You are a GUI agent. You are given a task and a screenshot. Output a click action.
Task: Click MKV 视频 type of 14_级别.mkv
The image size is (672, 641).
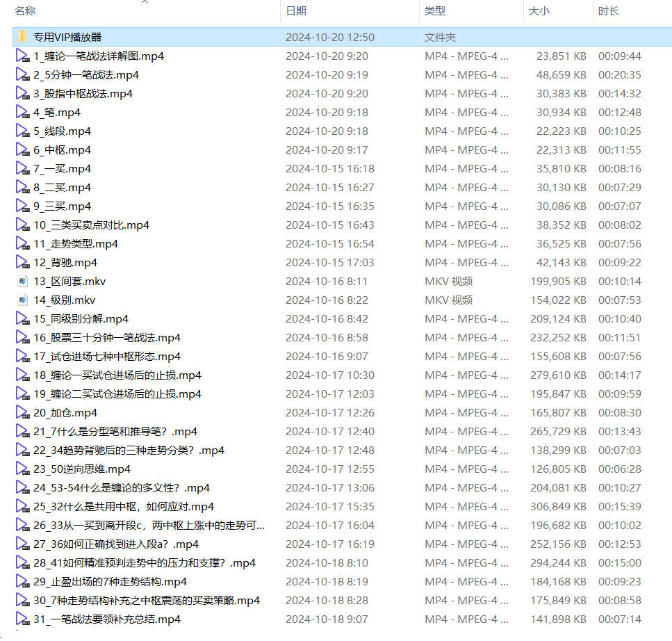pos(449,300)
